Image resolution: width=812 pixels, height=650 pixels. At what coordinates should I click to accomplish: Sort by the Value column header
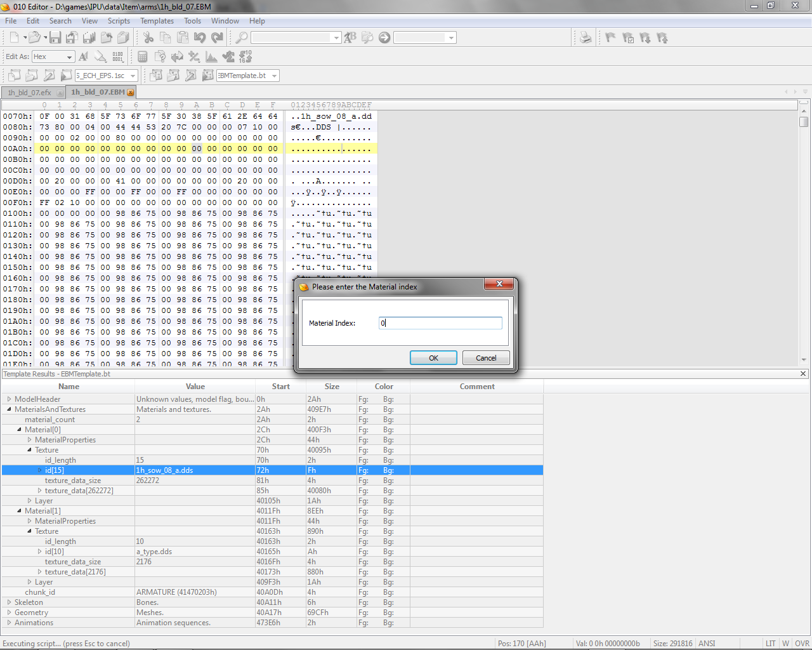(x=195, y=387)
